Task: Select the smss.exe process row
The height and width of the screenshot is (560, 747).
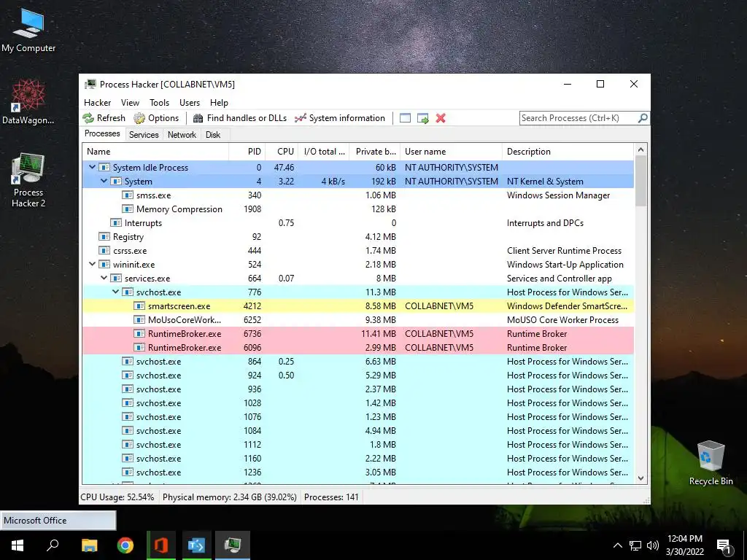Action: coord(358,195)
